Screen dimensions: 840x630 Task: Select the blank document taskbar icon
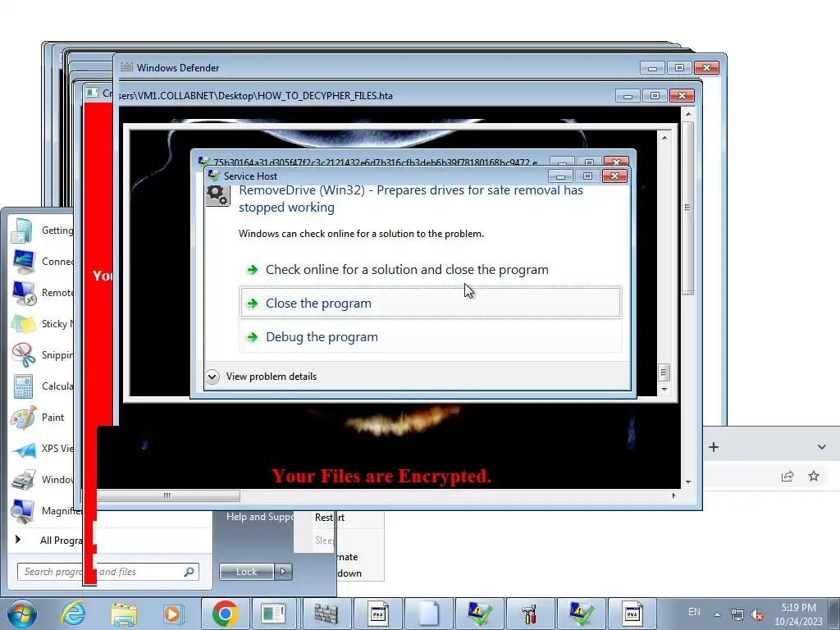click(428, 614)
